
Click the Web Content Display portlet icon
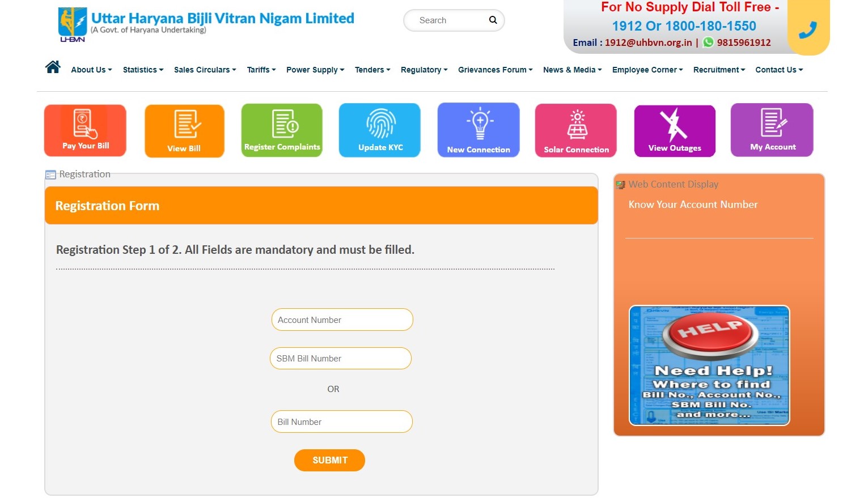point(621,185)
